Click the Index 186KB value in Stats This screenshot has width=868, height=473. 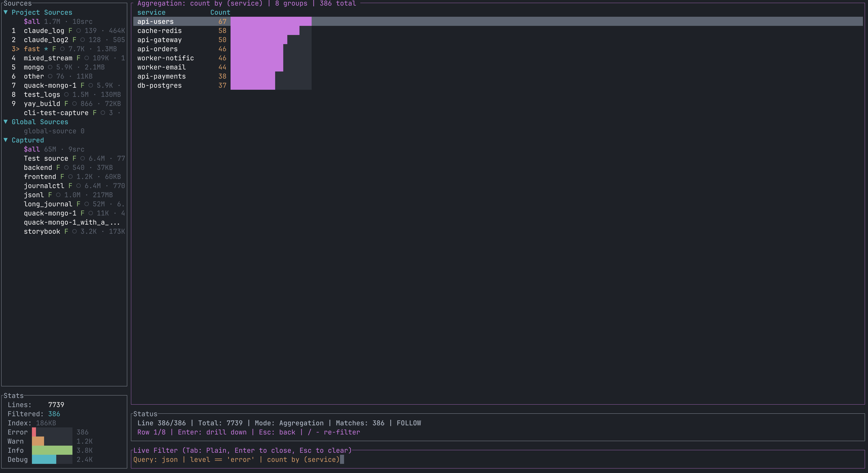[46, 423]
